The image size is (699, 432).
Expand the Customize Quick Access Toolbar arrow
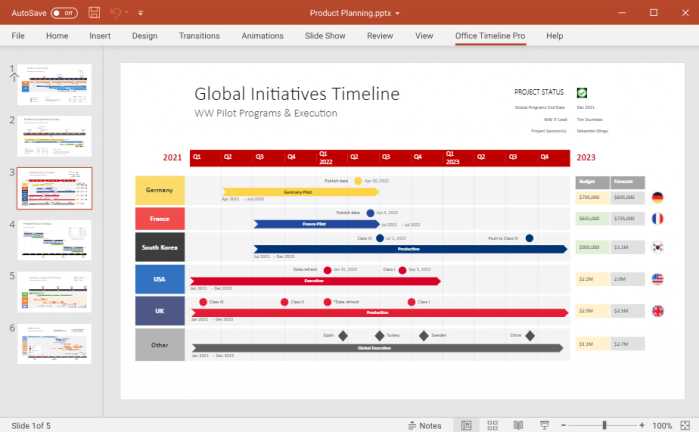tap(141, 13)
